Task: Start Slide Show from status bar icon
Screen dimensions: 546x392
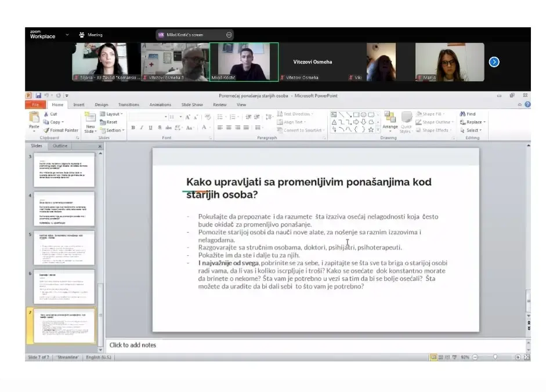Action: (x=454, y=357)
